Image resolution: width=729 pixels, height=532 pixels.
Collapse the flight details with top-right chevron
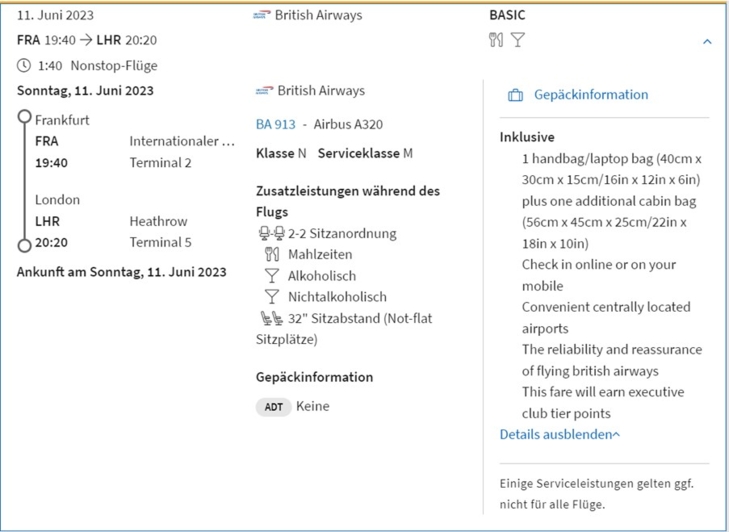pyautogui.click(x=707, y=42)
